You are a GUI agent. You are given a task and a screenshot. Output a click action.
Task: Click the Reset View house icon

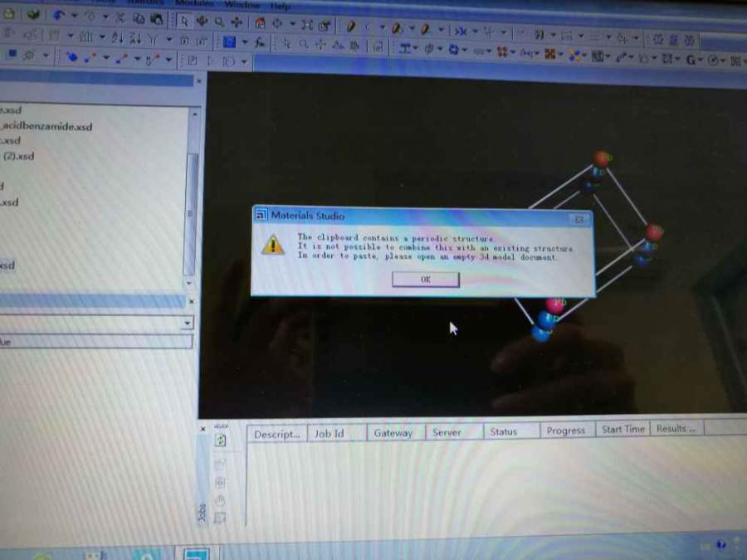(x=260, y=23)
